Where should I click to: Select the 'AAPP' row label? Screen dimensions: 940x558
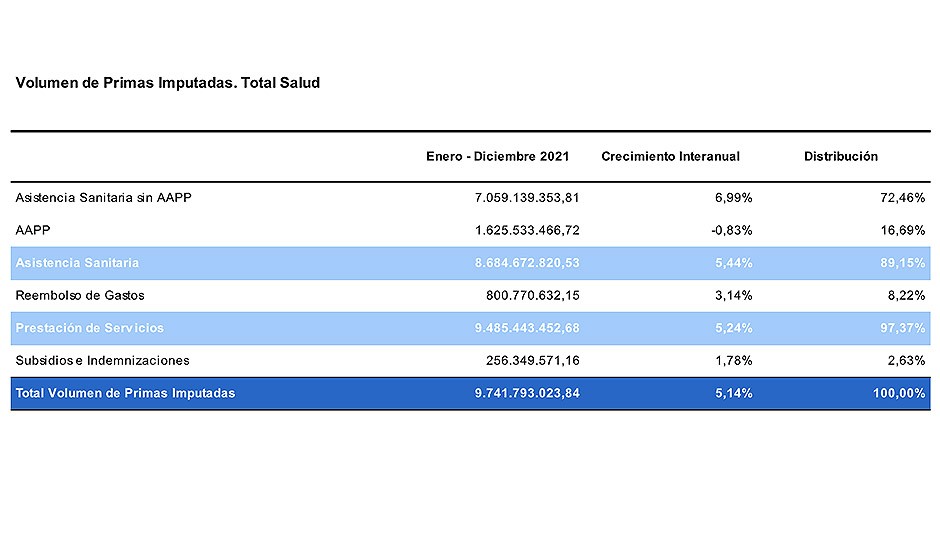tap(33, 230)
